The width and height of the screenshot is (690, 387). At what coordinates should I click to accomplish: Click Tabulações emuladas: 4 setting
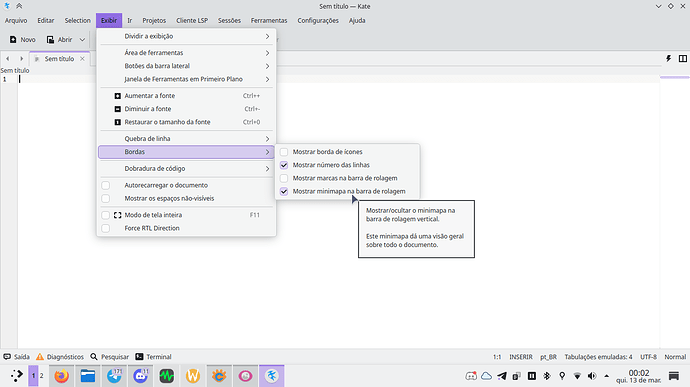pyautogui.click(x=598, y=357)
